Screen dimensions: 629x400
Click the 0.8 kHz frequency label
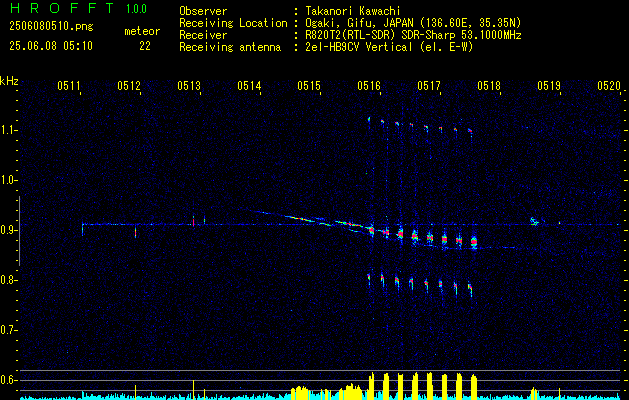[7, 280]
